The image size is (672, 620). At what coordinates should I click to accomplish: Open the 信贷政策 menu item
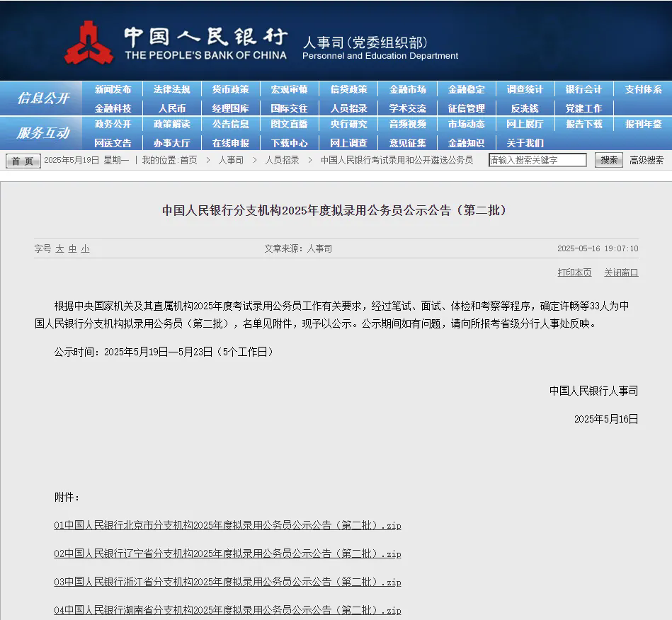tap(348, 90)
